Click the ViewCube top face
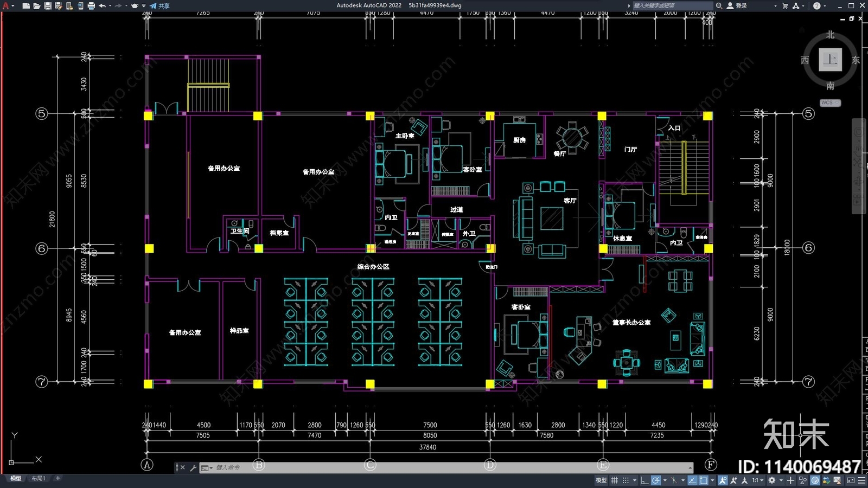Image resolution: width=868 pixels, height=488 pixels. (x=830, y=60)
